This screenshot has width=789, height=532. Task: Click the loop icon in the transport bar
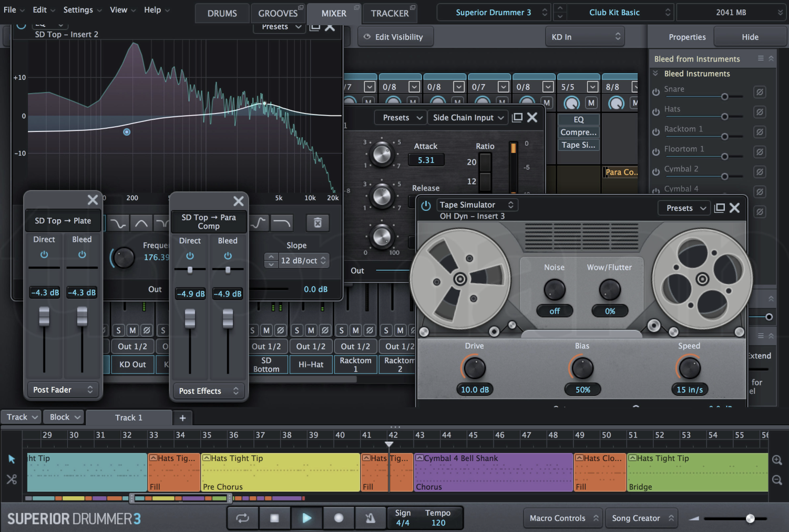pos(242,518)
